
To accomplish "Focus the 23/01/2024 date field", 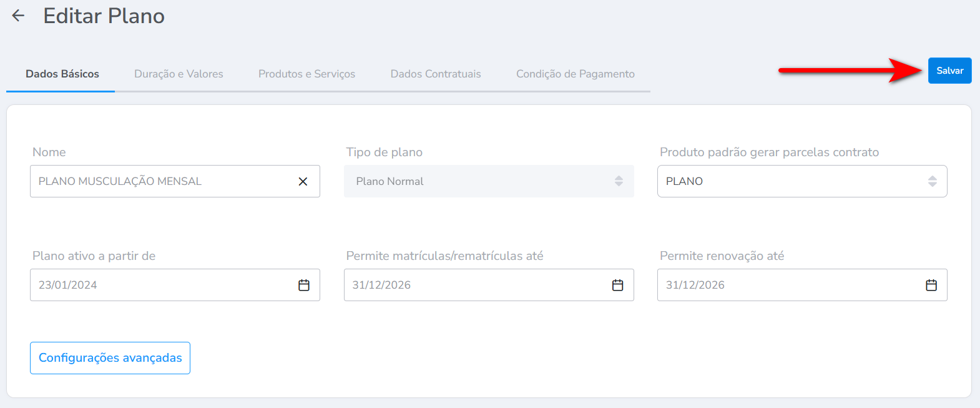I will [162, 285].
